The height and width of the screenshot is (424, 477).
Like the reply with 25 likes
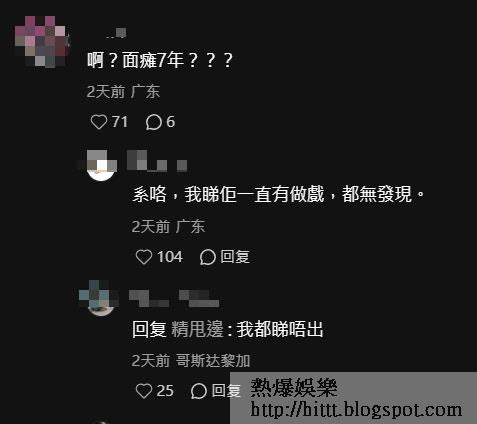click(144, 391)
